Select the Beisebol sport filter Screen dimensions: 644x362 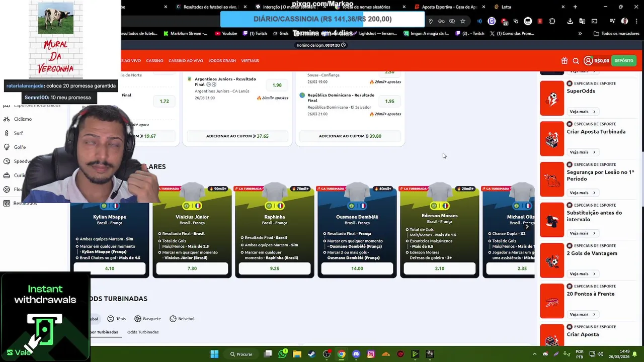(x=182, y=319)
